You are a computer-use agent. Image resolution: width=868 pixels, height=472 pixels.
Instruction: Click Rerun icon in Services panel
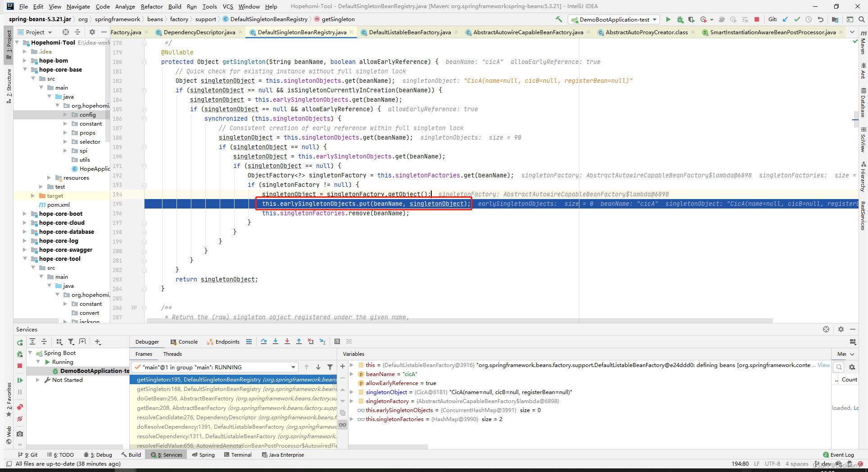pyautogui.click(x=20, y=343)
